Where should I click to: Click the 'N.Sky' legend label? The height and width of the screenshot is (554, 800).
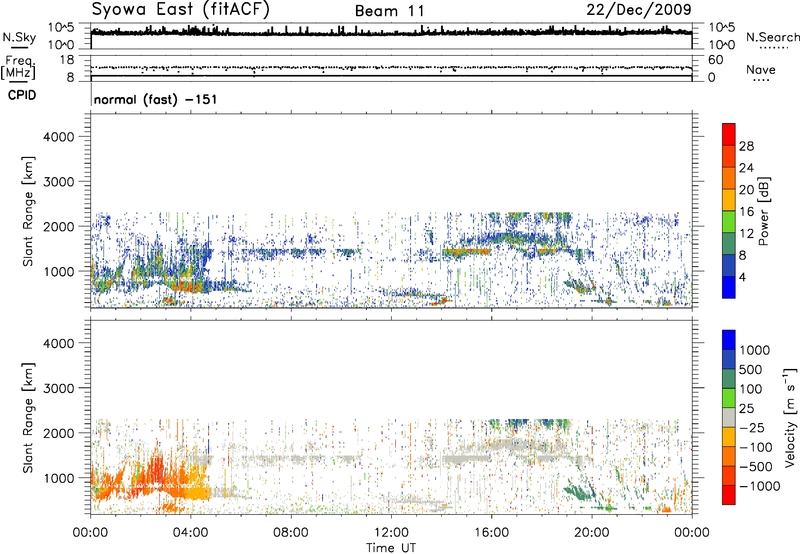point(19,37)
